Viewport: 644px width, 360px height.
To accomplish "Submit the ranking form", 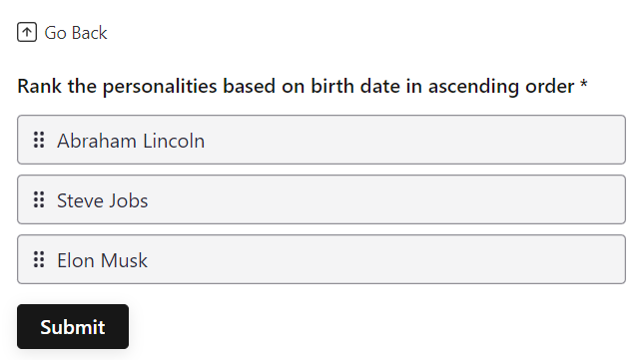I will tap(73, 326).
